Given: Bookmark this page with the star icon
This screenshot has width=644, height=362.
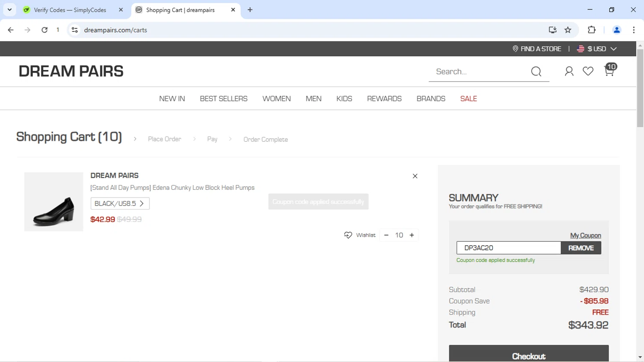Looking at the screenshot, I should (568, 30).
